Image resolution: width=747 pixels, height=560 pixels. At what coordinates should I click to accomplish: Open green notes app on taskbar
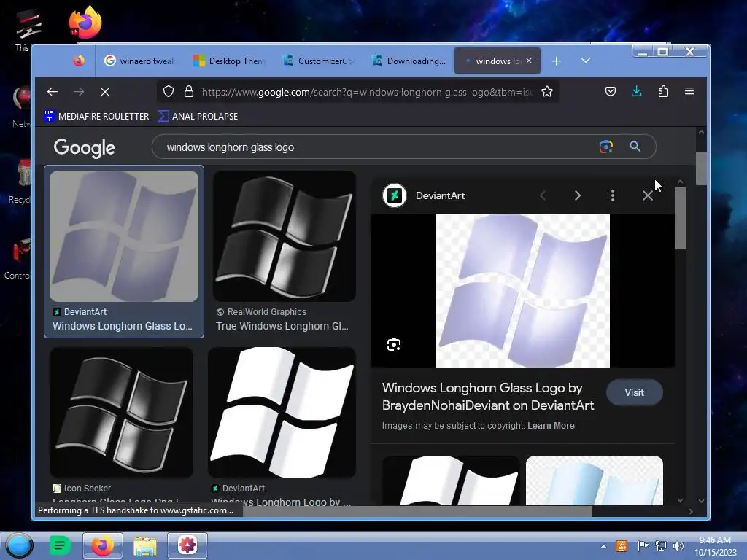tap(60, 545)
